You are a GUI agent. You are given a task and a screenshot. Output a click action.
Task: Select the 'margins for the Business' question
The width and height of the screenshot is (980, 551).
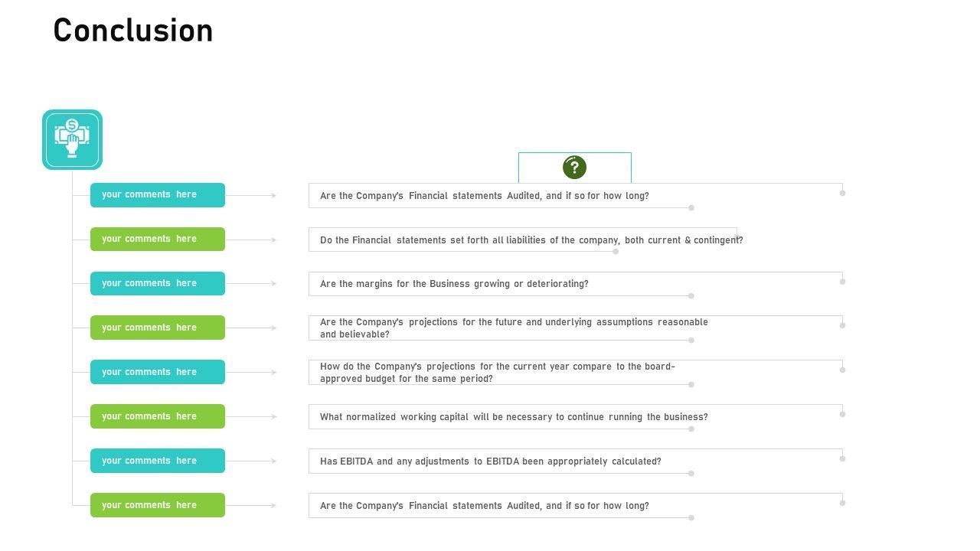(454, 284)
